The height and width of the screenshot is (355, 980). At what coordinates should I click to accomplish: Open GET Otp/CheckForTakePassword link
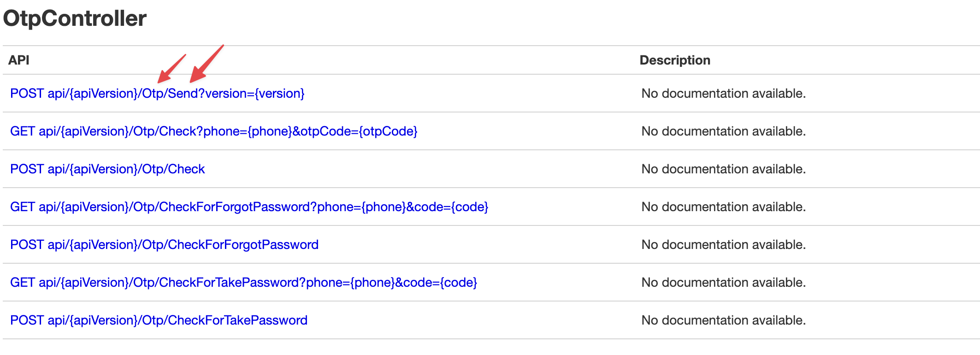coord(243,283)
